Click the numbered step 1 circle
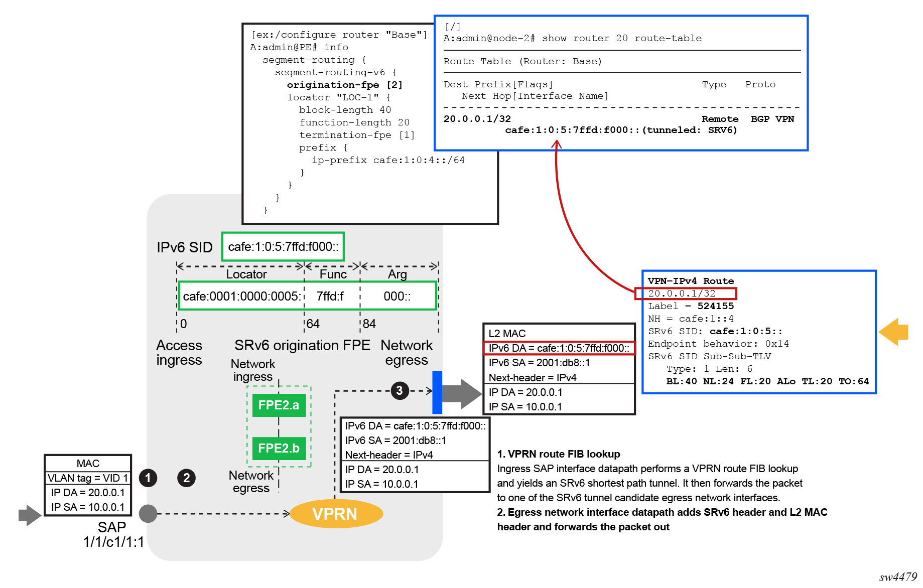 [x=148, y=478]
